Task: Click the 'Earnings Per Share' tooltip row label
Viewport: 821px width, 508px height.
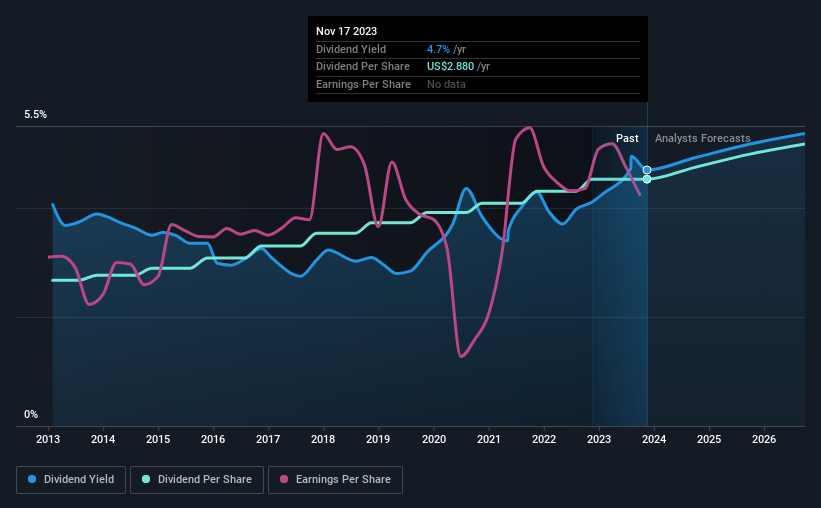Action: click(x=363, y=84)
